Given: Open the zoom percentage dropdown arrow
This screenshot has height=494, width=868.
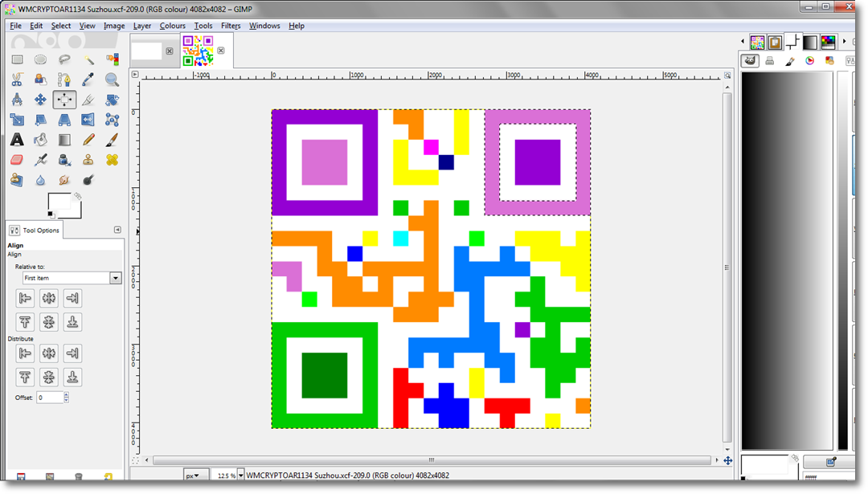Looking at the screenshot, I should [241, 476].
